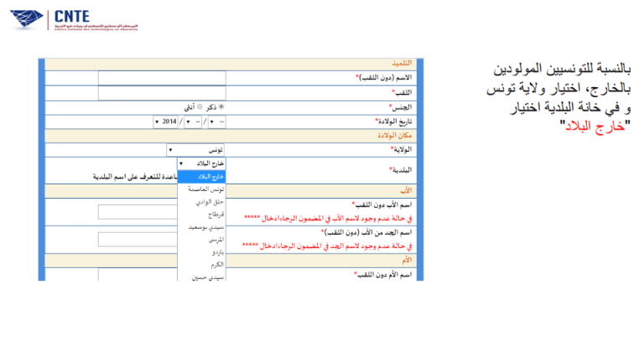Open the birth year dropdown showing 2014
644x362 pixels.
(165, 122)
